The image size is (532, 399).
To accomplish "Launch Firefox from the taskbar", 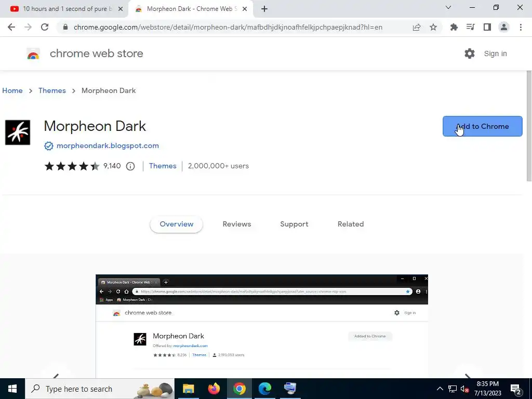I will (x=214, y=389).
